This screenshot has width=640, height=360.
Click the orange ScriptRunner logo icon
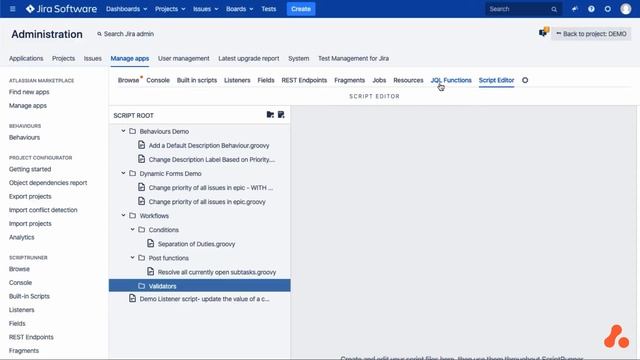(x=616, y=337)
